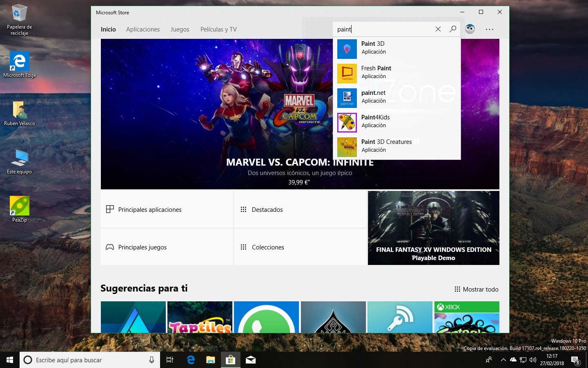Viewport: 588px width, 368px height.
Task: Click the Escribe aquí para buscar box
Action: coord(90,360)
